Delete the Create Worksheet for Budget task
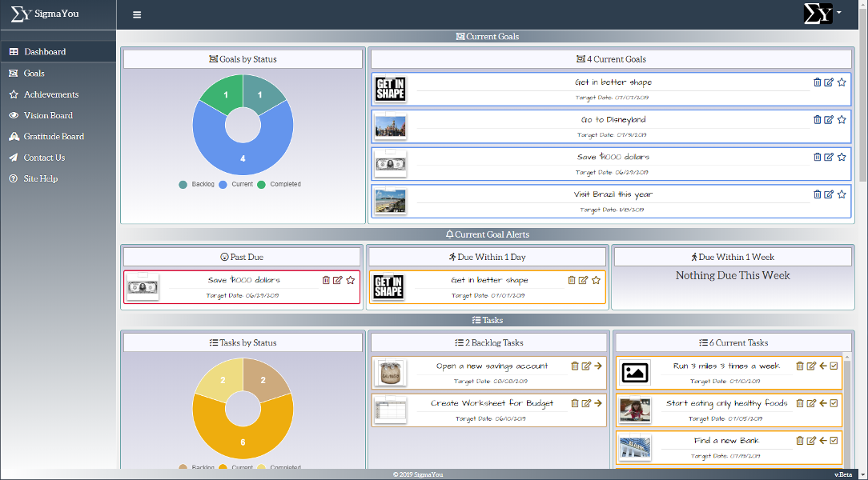This screenshot has height=480, width=868. point(575,403)
